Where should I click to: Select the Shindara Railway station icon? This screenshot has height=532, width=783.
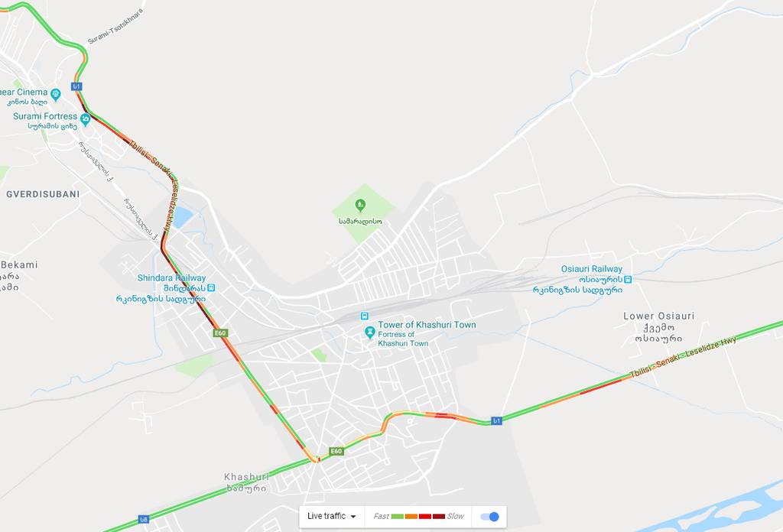(x=211, y=288)
